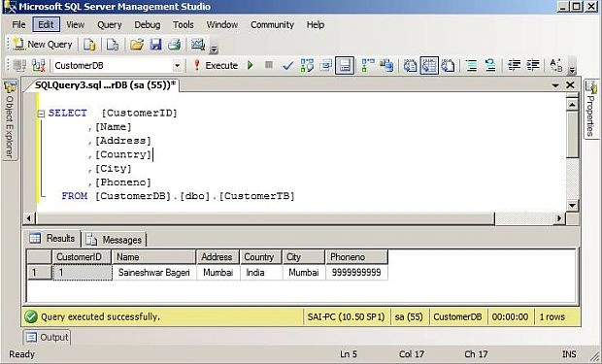Image resolution: width=602 pixels, height=364 pixels.
Task: Open the Output panel tab
Action: click(x=48, y=338)
